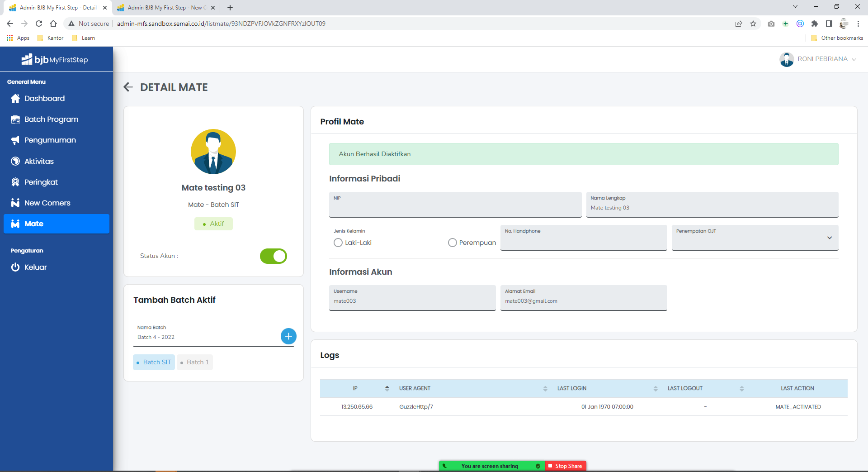The image size is (868, 472).
Task: Click the Batch SIT tag
Action: 154,362
